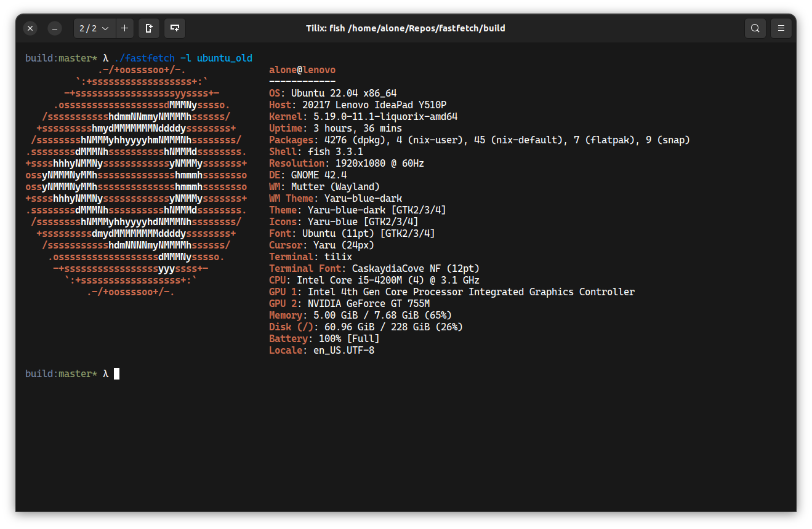Screen dimensions: 812x529
Task: Click the Disk (/) line 60.96 GiB
Action: coord(366,327)
